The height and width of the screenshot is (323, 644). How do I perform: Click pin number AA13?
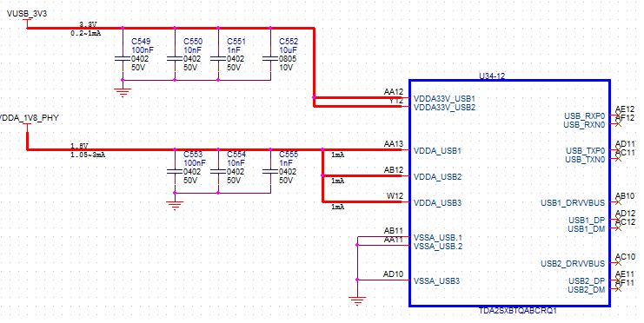pyautogui.click(x=394, y=143)
